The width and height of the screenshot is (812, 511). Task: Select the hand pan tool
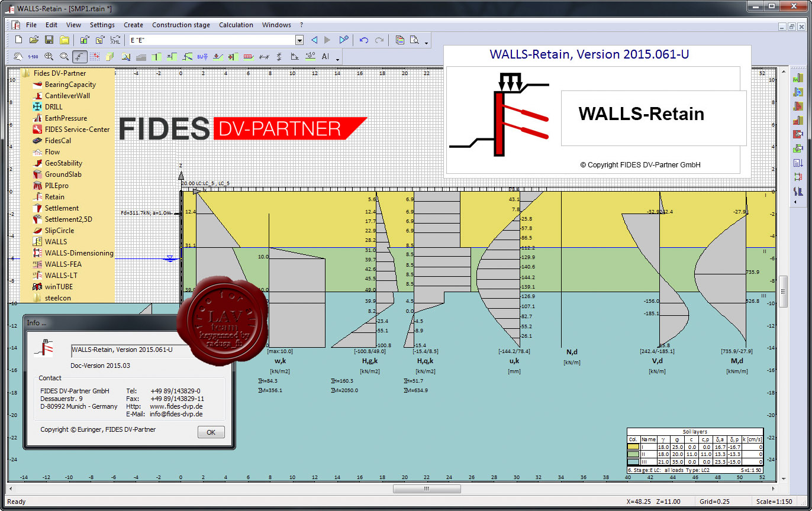coord(18,57)
